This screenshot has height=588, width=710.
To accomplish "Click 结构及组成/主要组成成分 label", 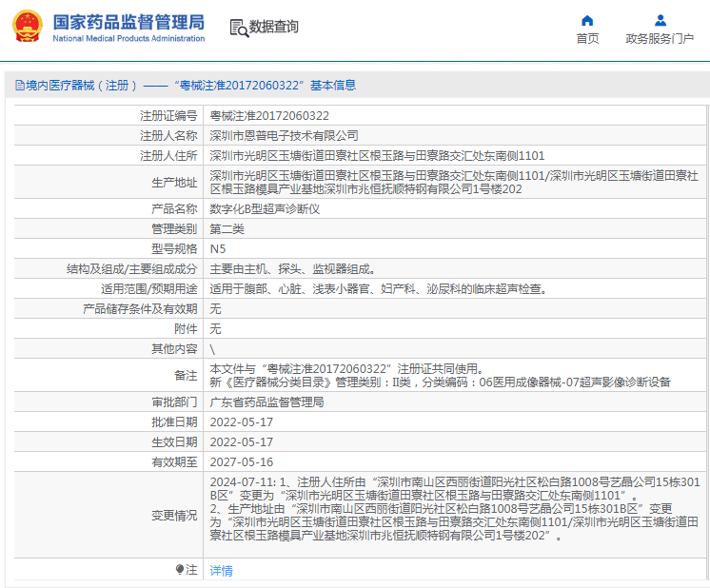I will point(131,269).
